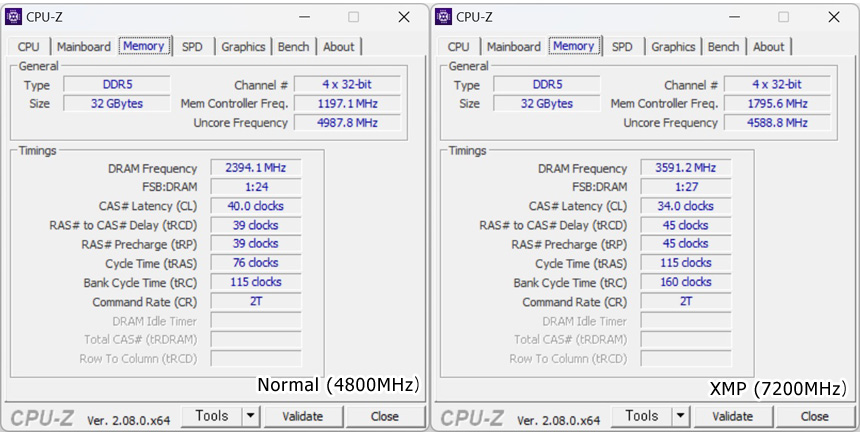Viewport: 860px width, 437px height.
Task: Click tRCD value 39 clocks in left window
Action: (x=256, y=225)
